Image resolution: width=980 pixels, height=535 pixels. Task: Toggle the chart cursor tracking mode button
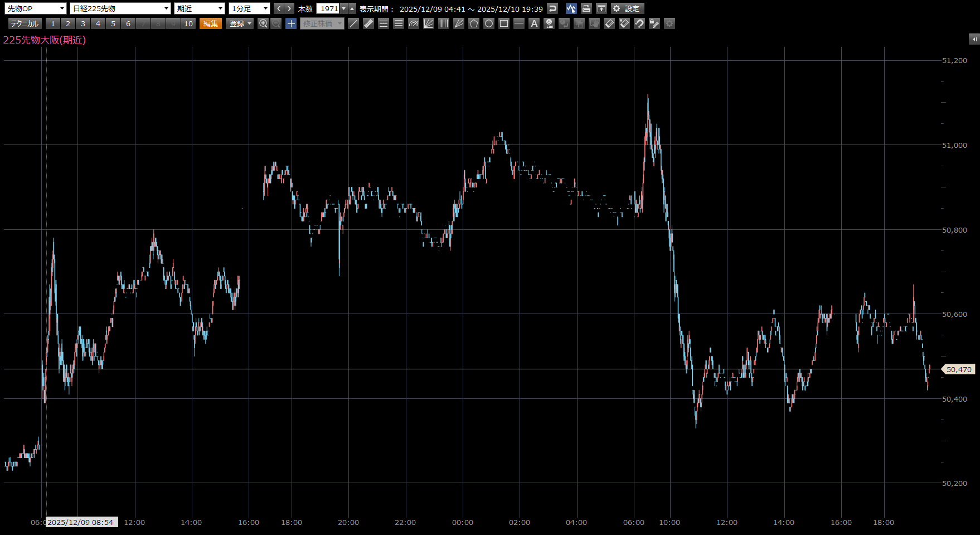[571, 8]
